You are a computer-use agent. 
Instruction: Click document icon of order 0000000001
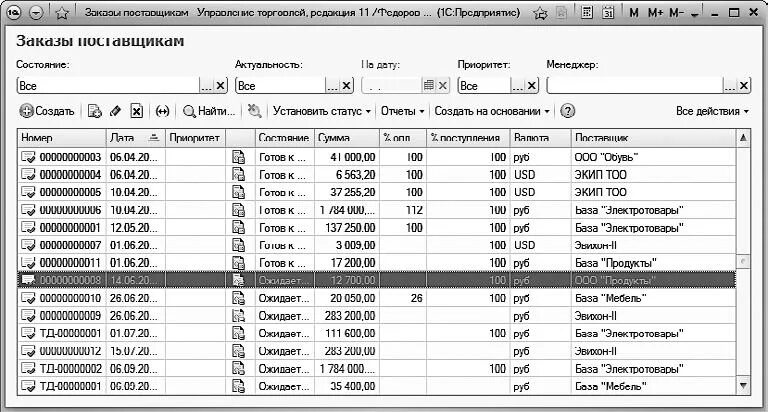click(28, 228)
